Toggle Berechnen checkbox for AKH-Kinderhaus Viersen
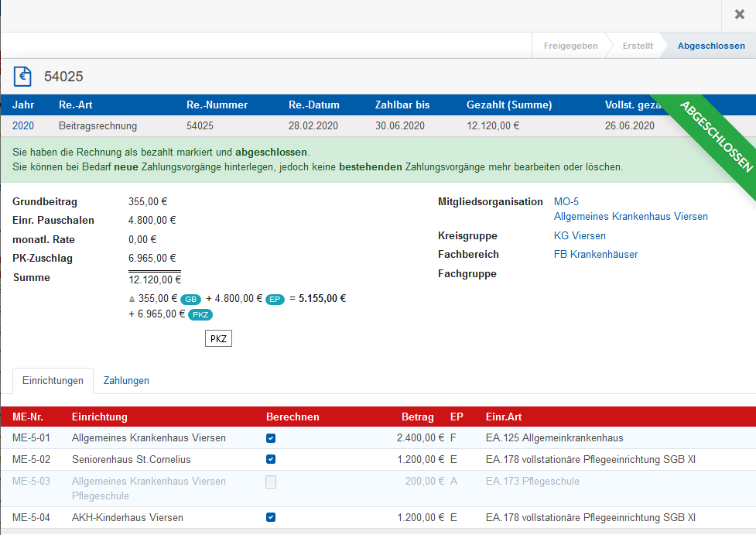 coord(271,518)
